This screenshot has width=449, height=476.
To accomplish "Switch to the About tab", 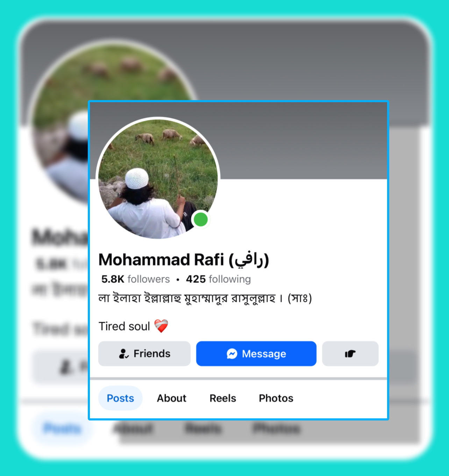I will (171, 398).
